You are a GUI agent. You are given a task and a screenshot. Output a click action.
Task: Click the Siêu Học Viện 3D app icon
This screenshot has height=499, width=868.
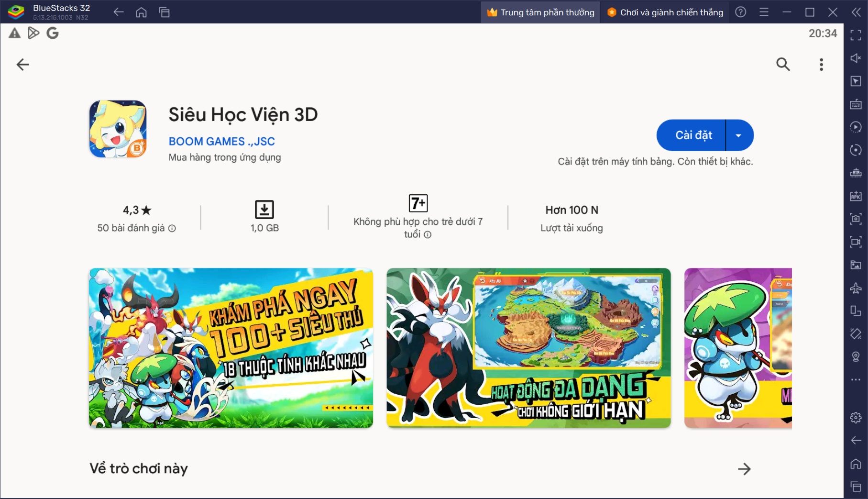tap(118, 129)
